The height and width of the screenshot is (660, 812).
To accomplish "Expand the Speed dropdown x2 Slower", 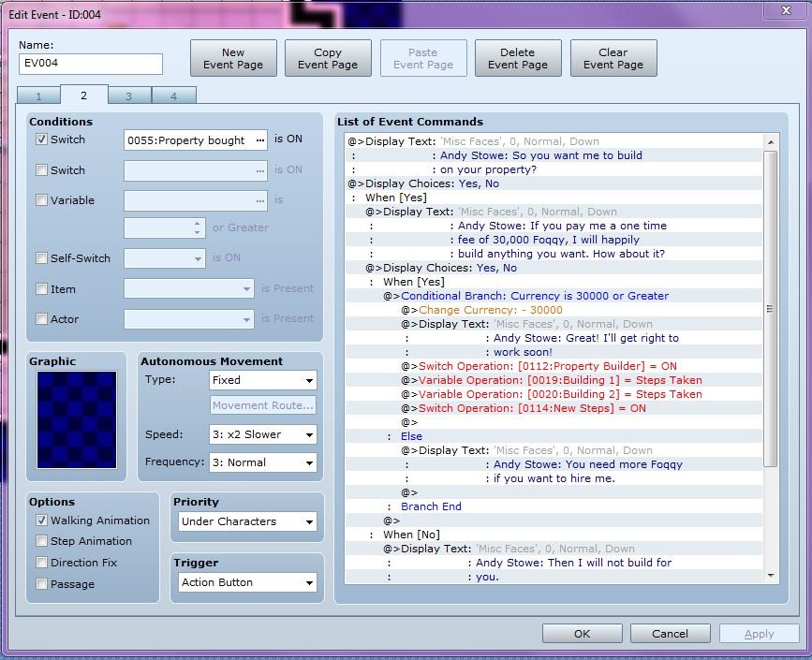I will 263,434.
